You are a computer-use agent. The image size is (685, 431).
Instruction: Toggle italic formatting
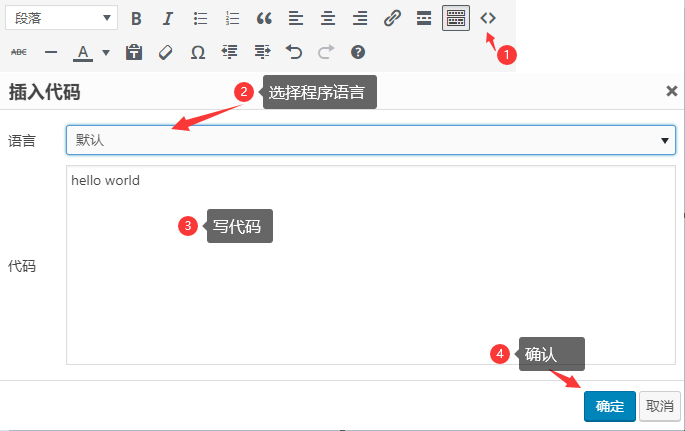(x=168, y=18)
